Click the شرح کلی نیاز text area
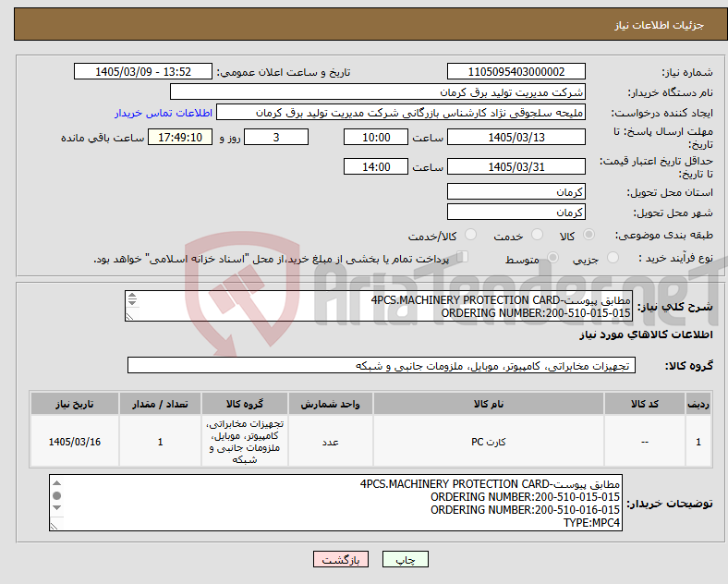Viewport: 728px width, 584px height. click(379, 306)
